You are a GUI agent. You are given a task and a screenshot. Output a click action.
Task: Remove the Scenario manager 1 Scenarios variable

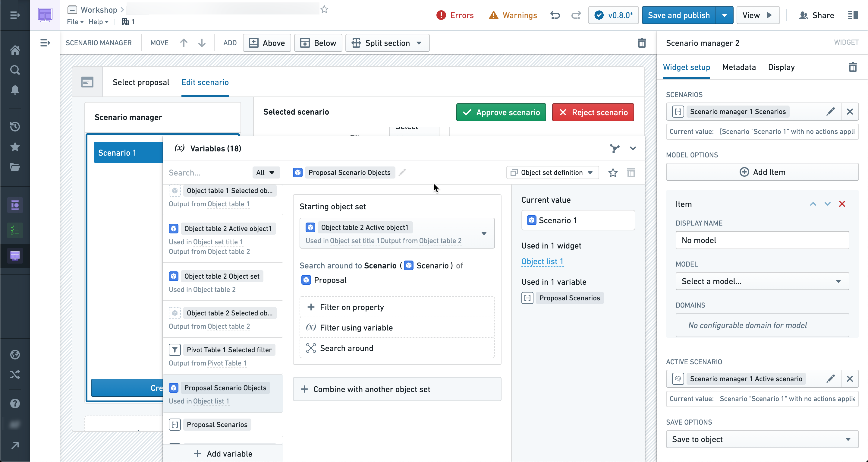pyautogui.click(x=850, y=112)
